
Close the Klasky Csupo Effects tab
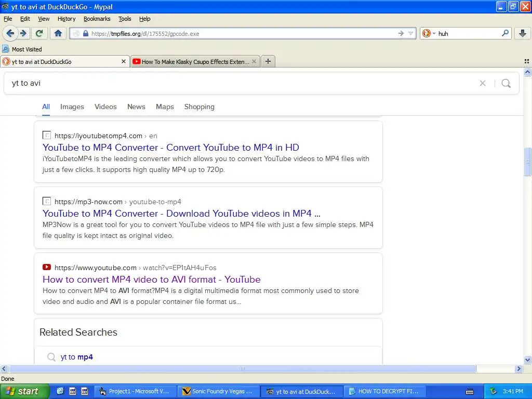tap(254, 61)
